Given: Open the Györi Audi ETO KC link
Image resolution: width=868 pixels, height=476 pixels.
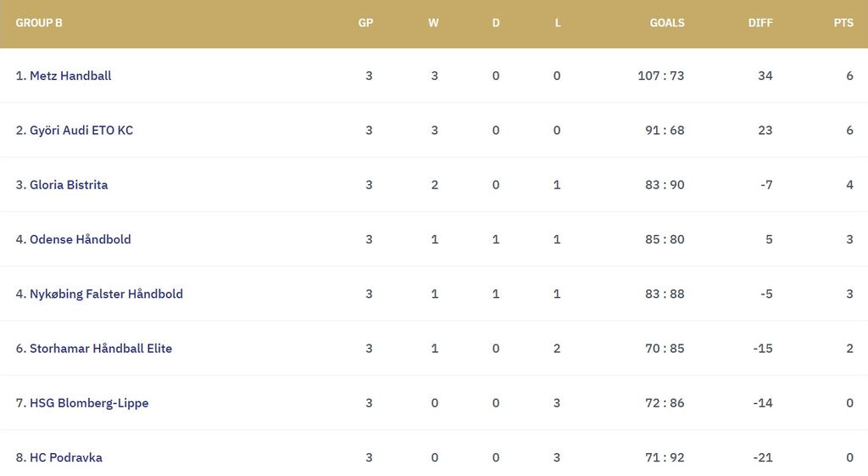Looking at the screenshot, I should [x=81, y=131].
